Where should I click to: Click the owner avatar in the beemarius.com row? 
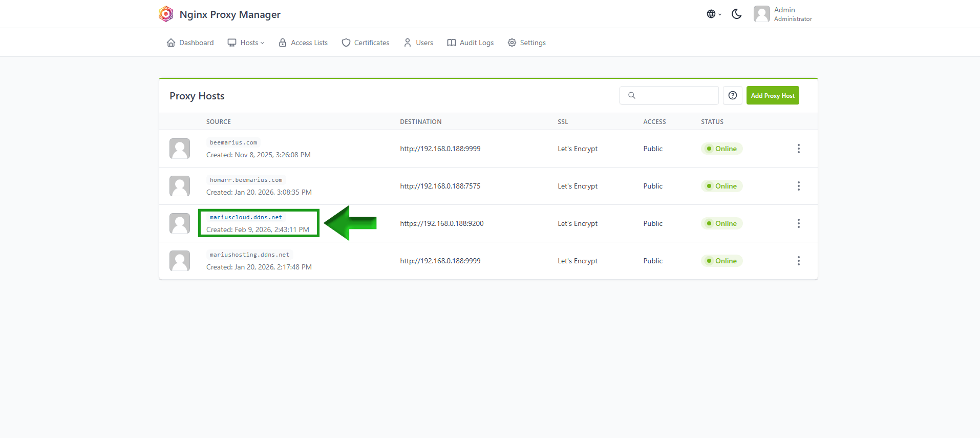[x=180, y=149]
